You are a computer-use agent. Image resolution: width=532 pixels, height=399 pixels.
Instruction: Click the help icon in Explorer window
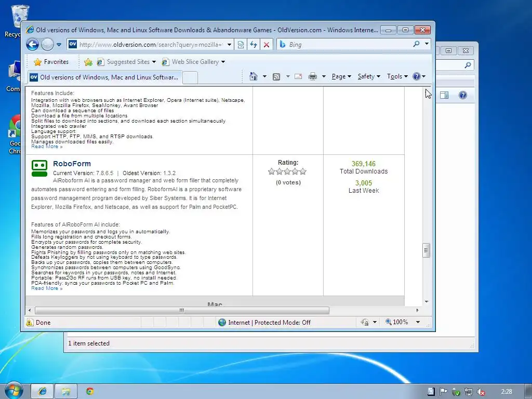pyautogui.click(x=463, y=95)
